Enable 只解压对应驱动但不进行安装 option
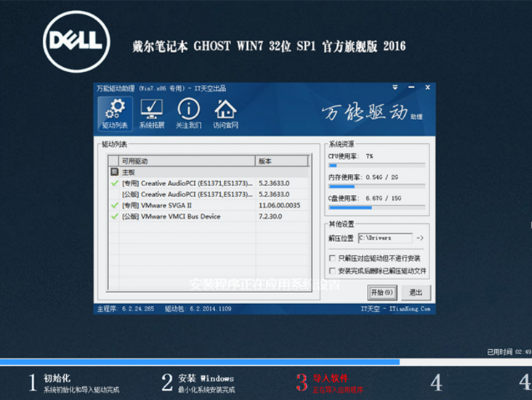 333,258
